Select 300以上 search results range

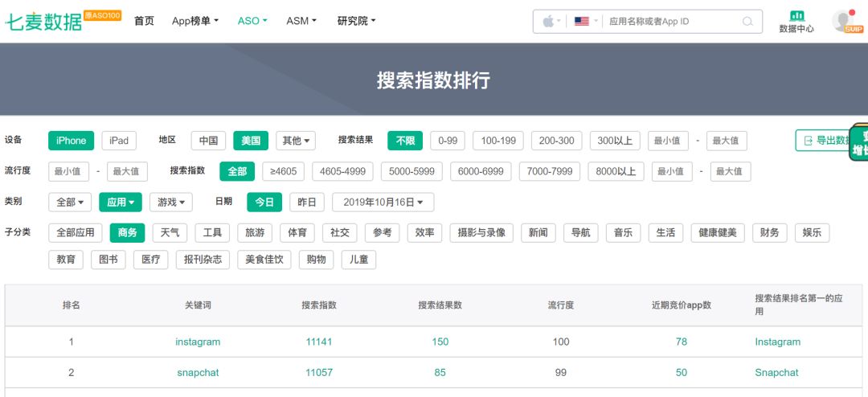click(615, 141)
